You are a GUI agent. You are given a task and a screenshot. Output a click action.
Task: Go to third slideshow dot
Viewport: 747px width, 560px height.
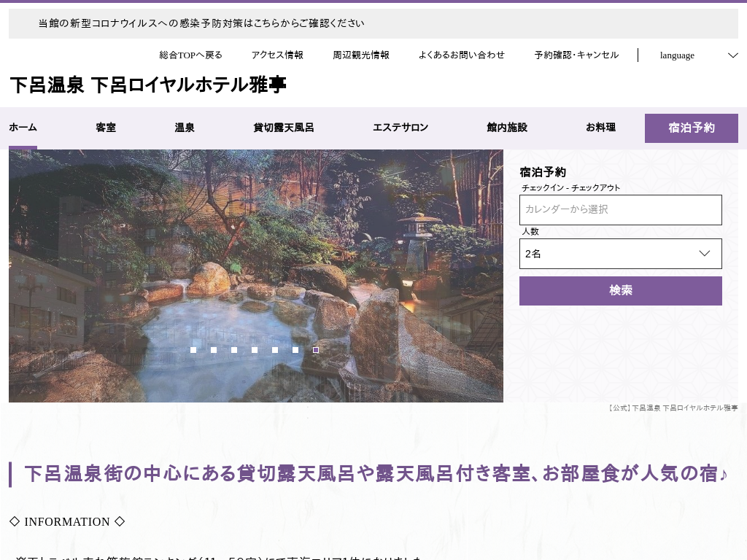click(234, 350)
